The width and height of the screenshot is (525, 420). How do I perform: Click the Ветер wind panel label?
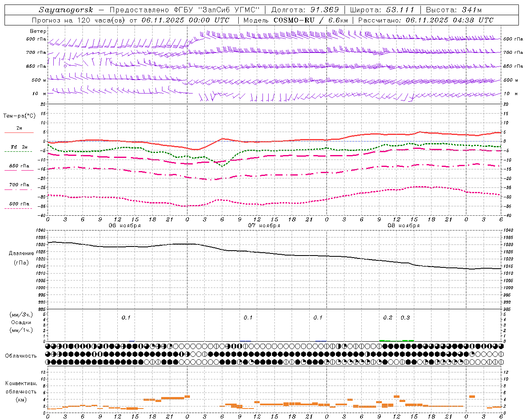[38, 31]
